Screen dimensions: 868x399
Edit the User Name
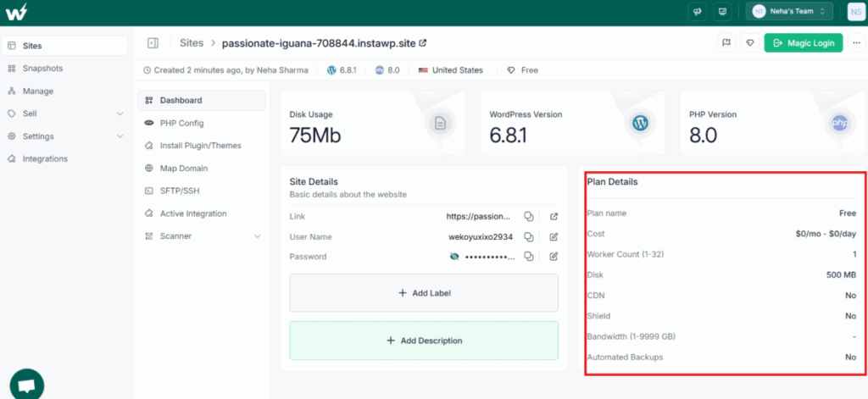tap(554, 237)
